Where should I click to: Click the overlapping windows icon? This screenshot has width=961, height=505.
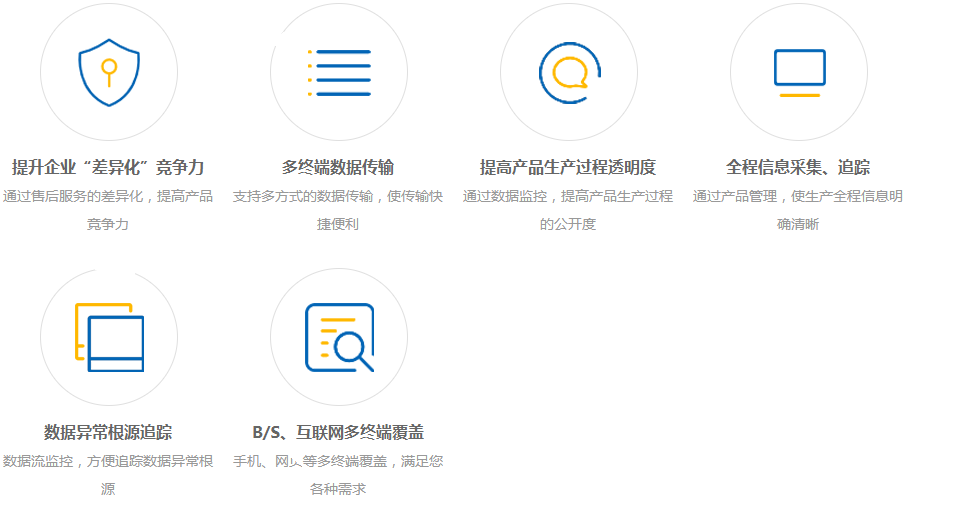click(109, 337)
